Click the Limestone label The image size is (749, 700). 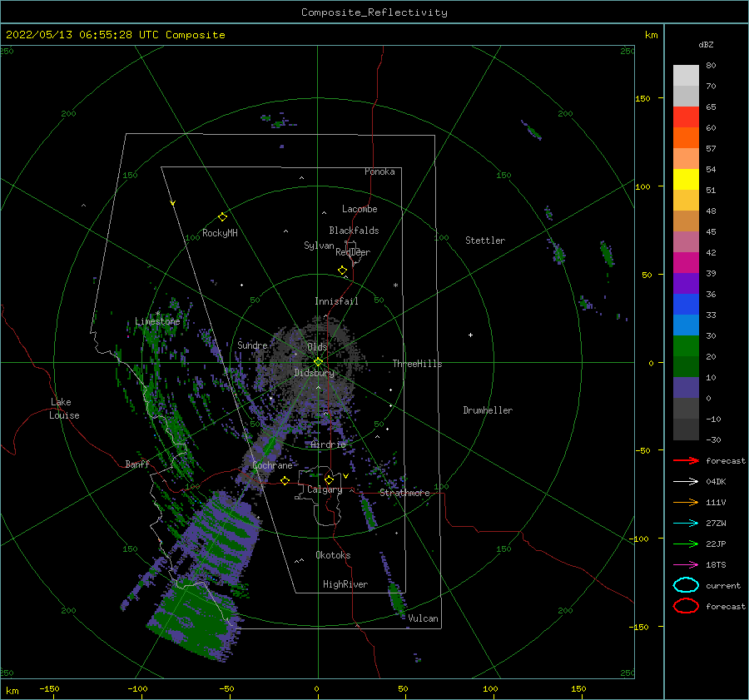pyautogui.click(x=157, y=321)
